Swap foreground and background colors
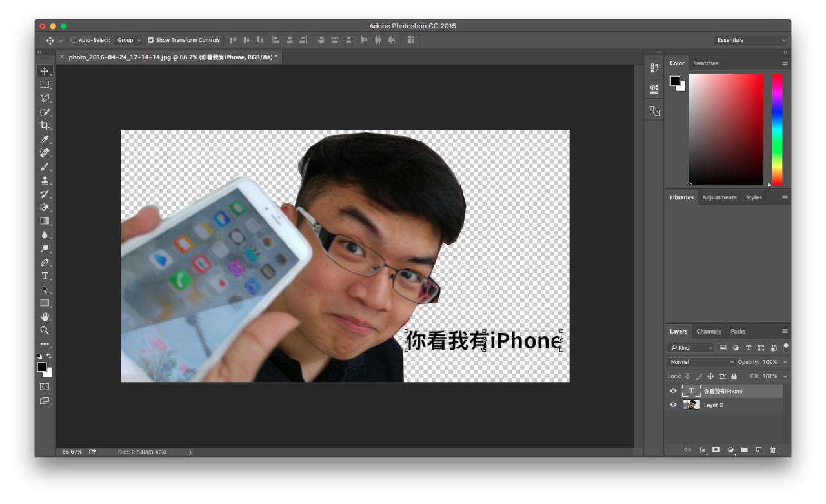This screenshot has height=504, width=826. (x=49, y=356)
